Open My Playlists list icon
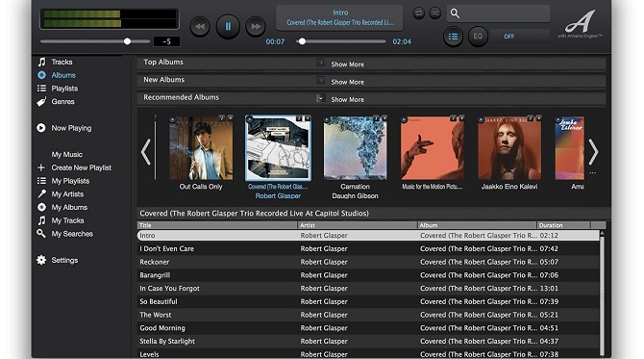The width and height of the screenshot is (644, 359). click(x=41, y=181)
